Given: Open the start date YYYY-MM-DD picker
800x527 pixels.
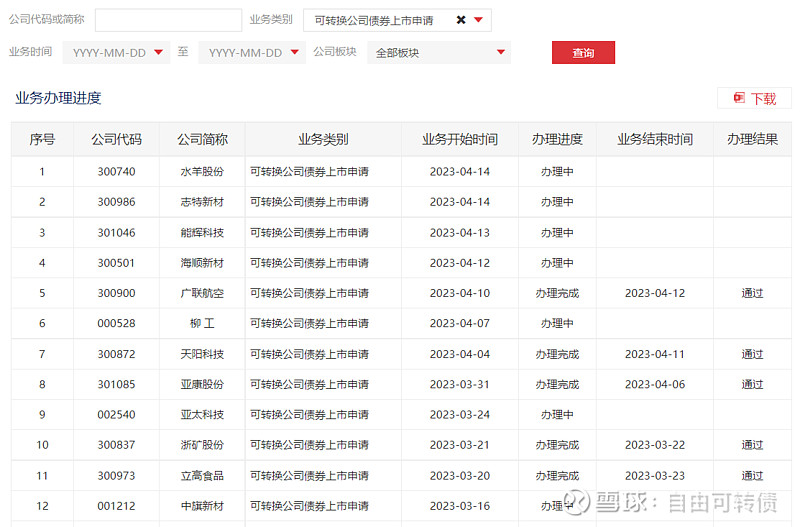Looking at the screenshot, I should pyautogui.click(x=116, y=53).
